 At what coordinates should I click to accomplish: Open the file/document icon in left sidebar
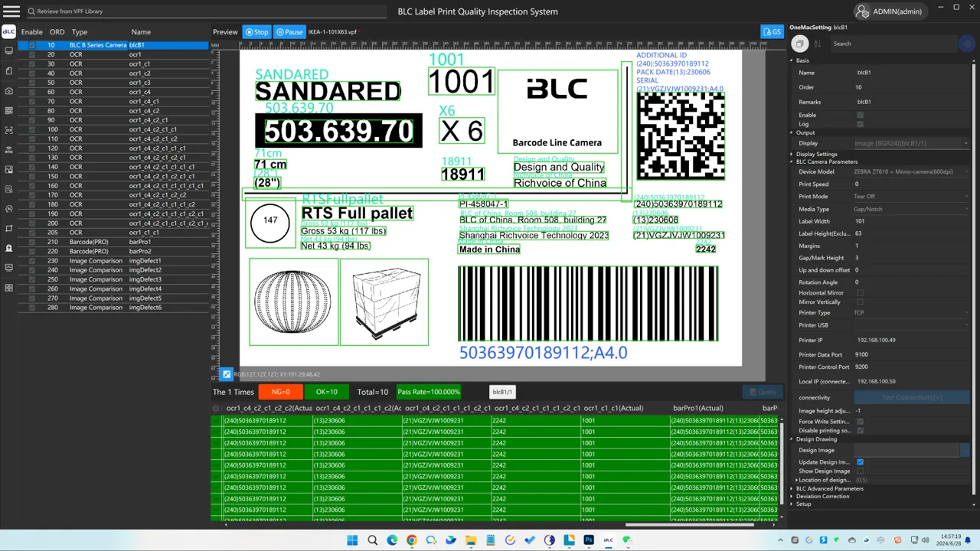coord(8,70)
